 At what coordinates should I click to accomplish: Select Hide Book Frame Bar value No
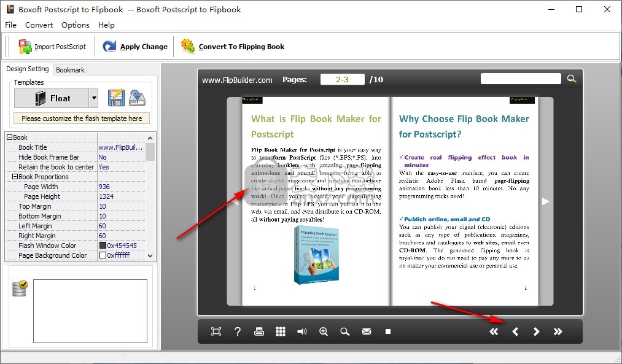tap(122, 157)
